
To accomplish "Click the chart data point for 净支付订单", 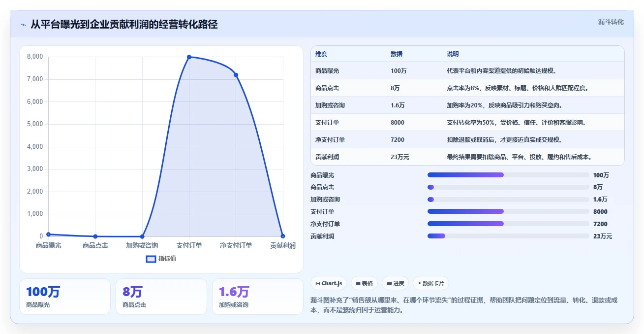I will 236,75.
